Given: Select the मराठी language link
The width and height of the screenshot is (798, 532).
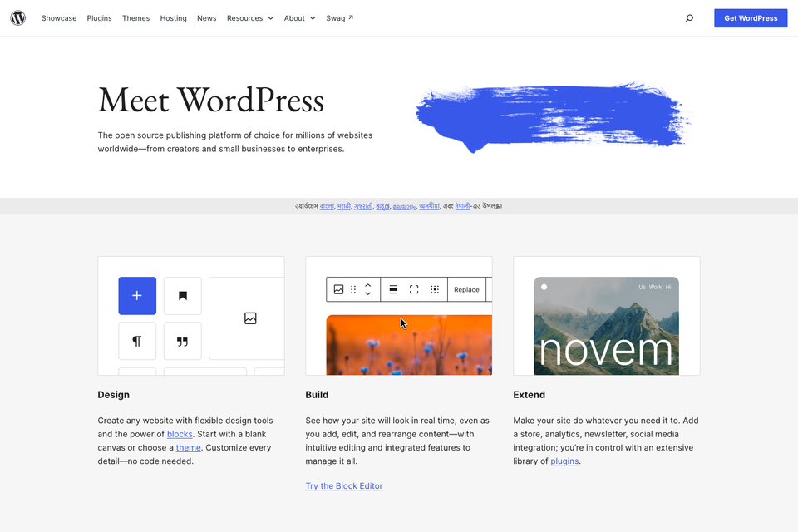Looking at the screenshot, I should (x=344, y=205).
